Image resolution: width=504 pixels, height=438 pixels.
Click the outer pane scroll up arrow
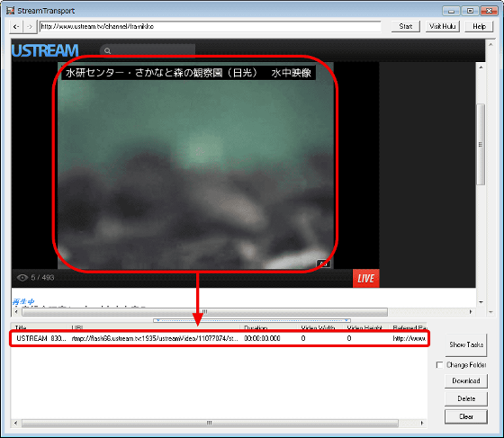(490, 45)
